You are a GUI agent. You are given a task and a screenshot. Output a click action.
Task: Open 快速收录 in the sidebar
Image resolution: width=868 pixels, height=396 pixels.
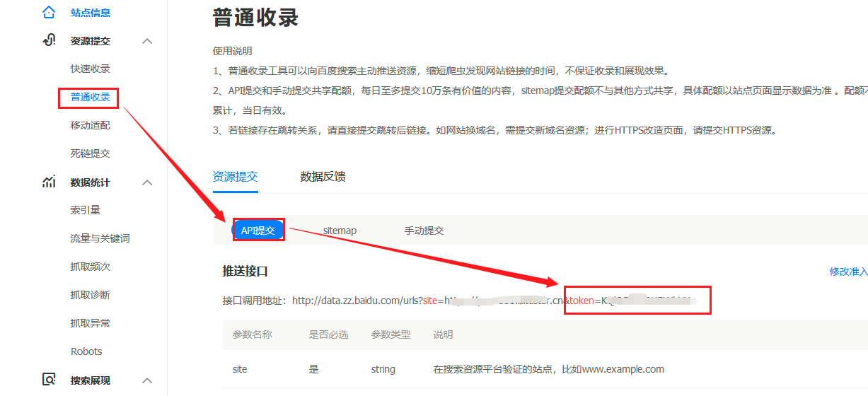pyautogui.click(x=90, y=69)
